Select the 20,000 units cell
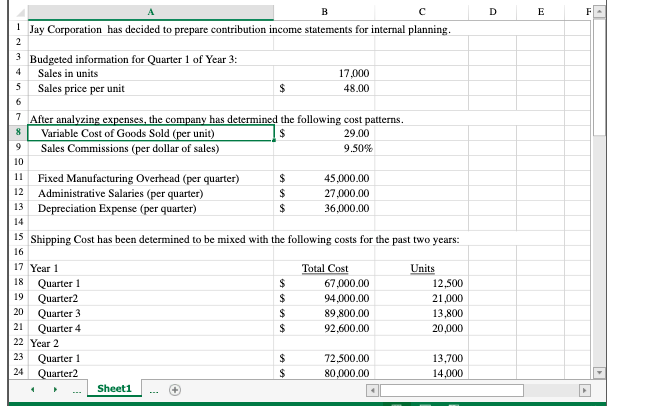Screen dimensions: 648x406 [422, 328]
